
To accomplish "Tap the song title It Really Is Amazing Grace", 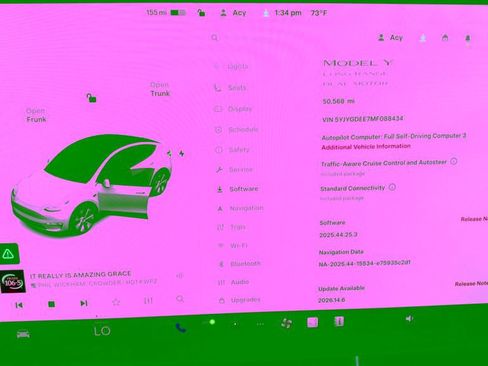I will (x=80, y=275).
